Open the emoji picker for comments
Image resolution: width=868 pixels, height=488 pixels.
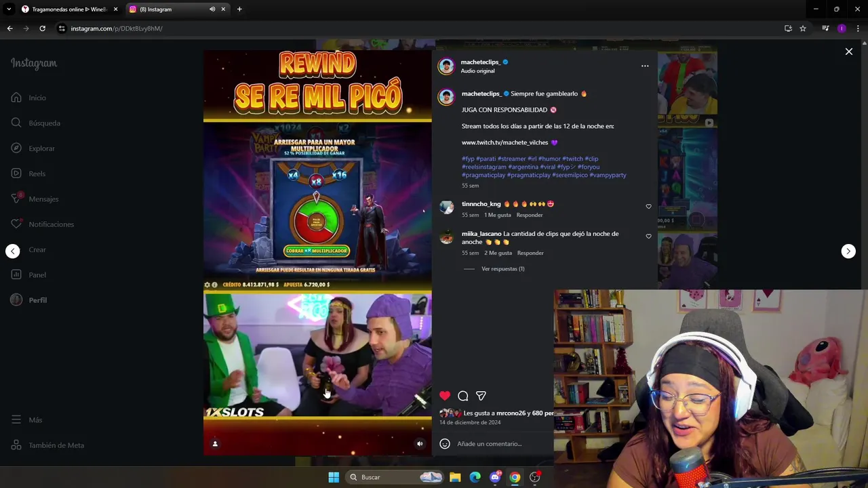pos(445,444)
